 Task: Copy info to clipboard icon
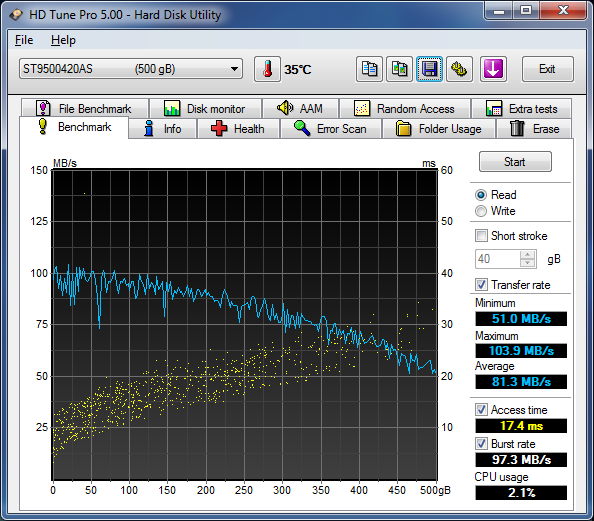click(x=369, y=69)
